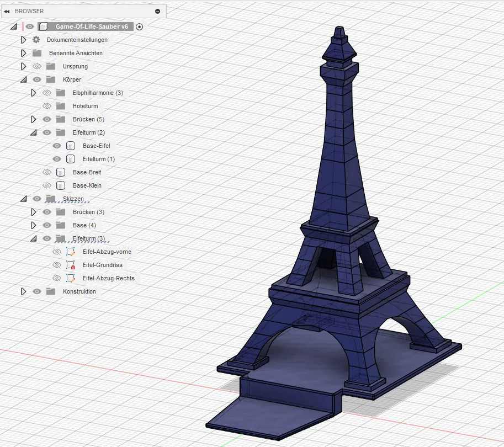Click the component icon of Game-Of-Life-Sauber v6
The width and height of the screenshot is (504, 447).
point(44,26)
